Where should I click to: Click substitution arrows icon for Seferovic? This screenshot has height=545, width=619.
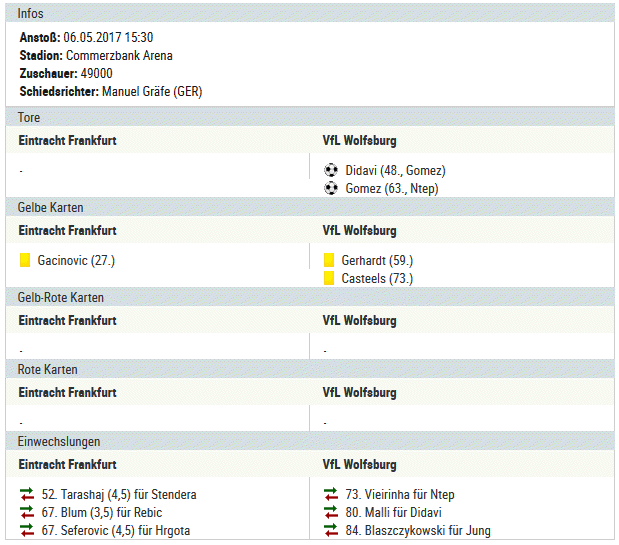point(27,530)
